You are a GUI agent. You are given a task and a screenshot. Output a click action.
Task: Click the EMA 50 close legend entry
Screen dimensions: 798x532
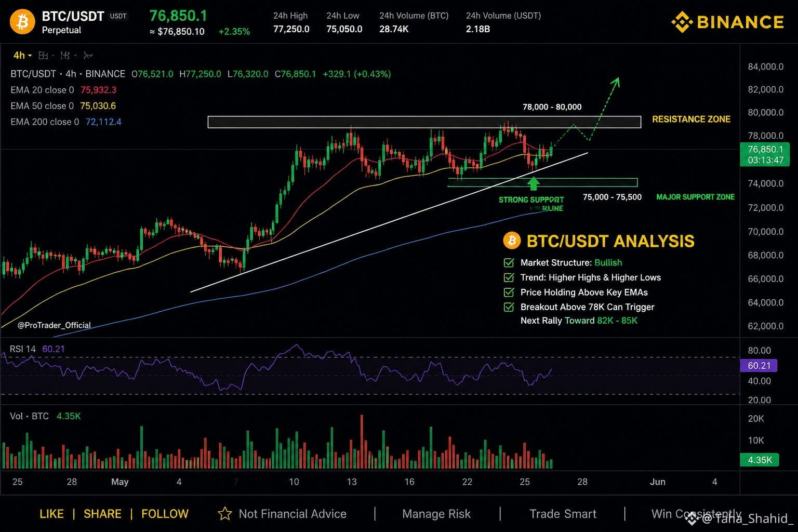(63, 106)
